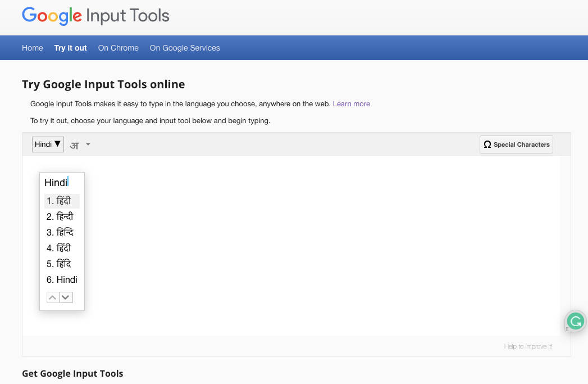The height and width of the screenshot is (384, 588).
Task: Choose suggestion 3 हिन्दि
Action: coord(62,232)
